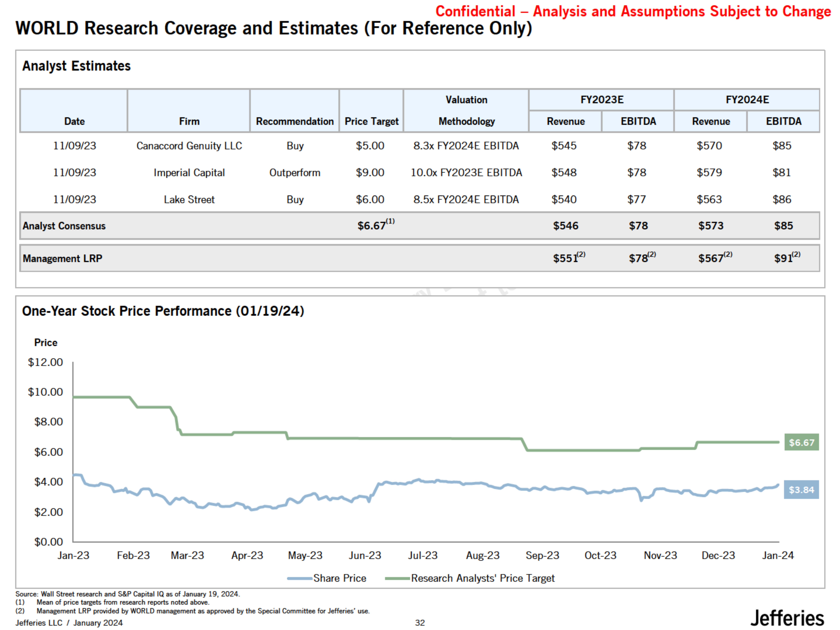Click the Price Target column header
This screenshot has height=630, width=840.
pos(371,121)
